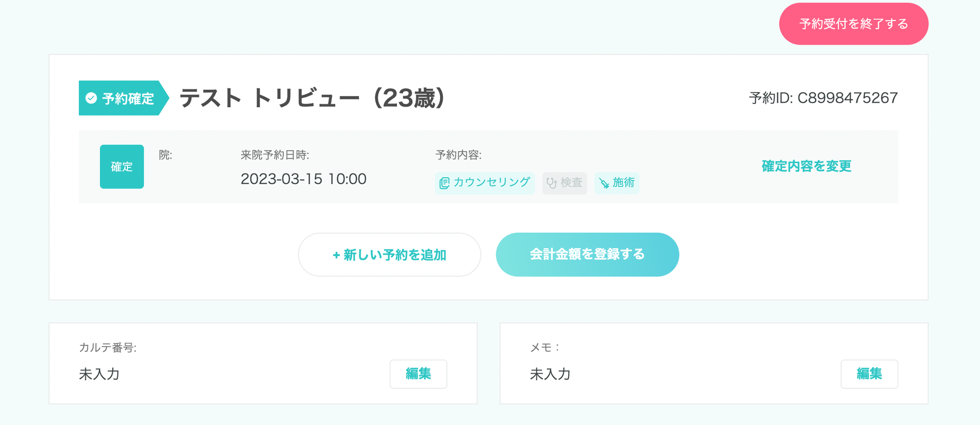
Task: Edit the メモ section via 編集
Action: [869, 374]
